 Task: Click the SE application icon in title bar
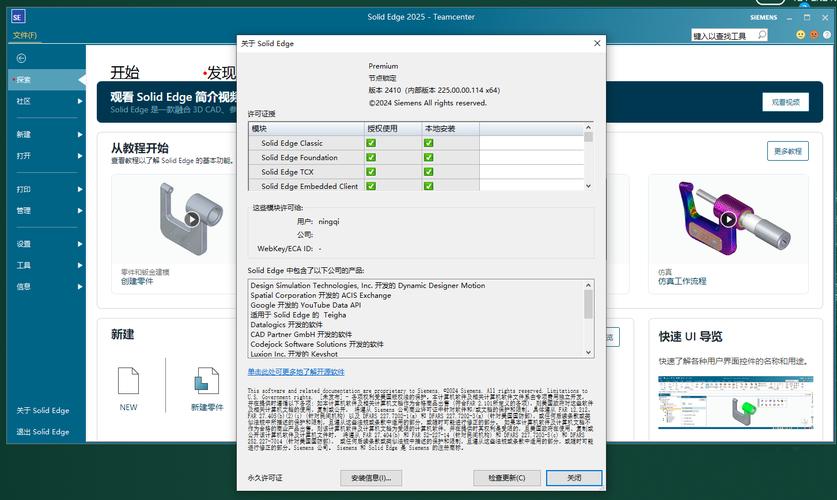coord(18,17)
